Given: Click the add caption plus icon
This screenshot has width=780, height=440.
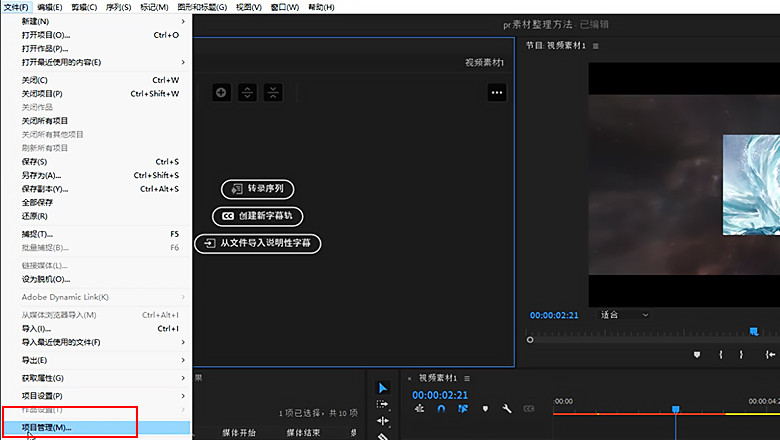Looking at the screenshot, I should 221,92.
